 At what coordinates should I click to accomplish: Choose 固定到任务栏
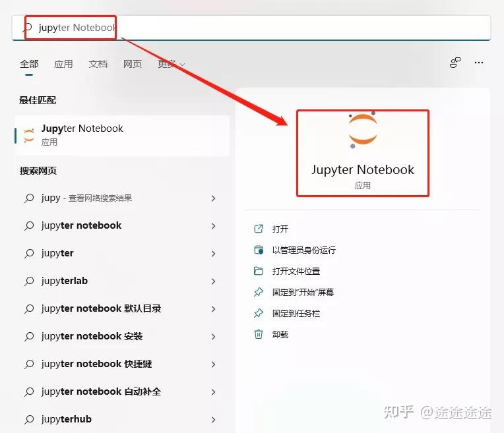click(296, 313)
